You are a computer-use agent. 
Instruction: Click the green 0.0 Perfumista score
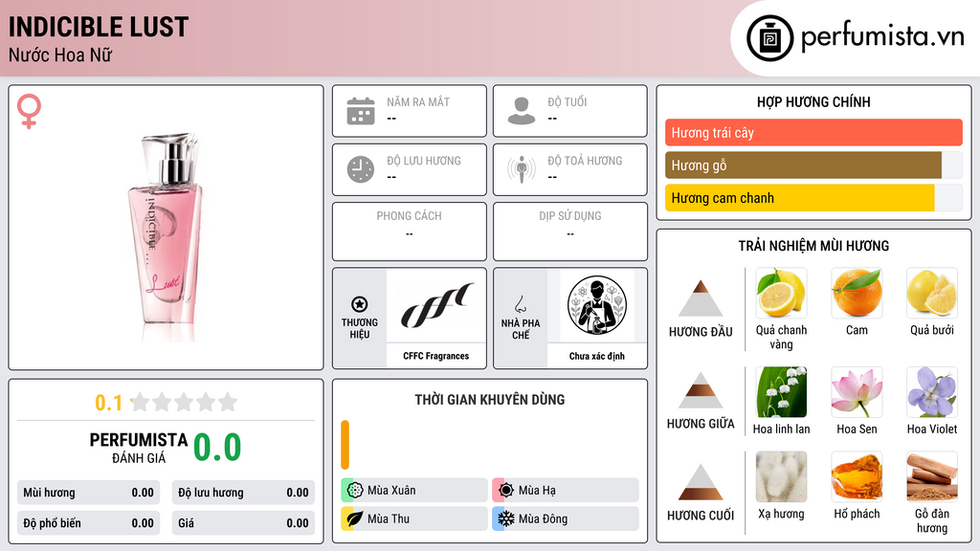pos(217,448)
